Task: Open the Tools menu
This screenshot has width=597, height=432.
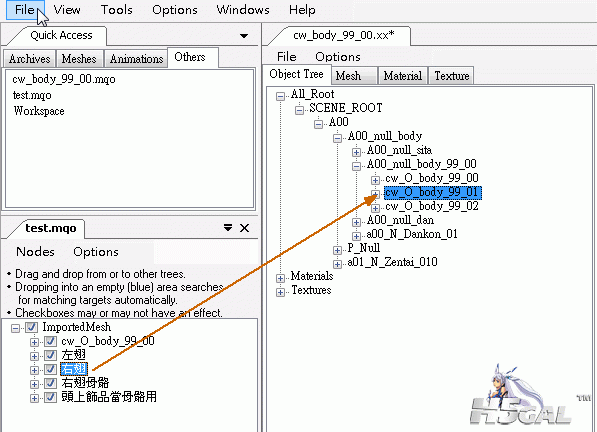Action: point(117,10)
